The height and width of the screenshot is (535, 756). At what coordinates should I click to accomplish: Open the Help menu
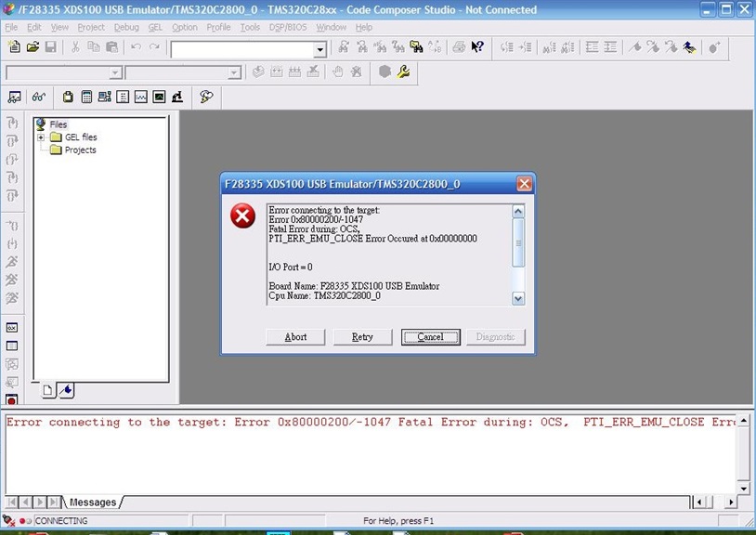pos(364,28)
